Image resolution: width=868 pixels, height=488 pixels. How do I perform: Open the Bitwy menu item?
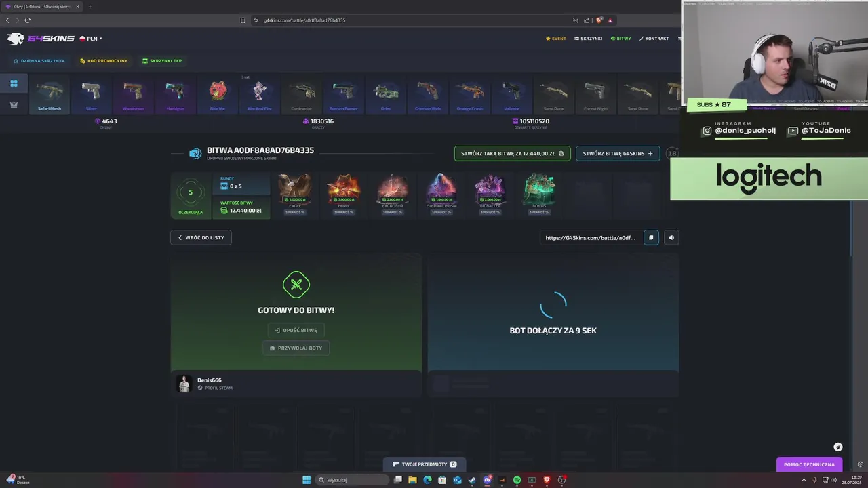click(x=620, y=39)
